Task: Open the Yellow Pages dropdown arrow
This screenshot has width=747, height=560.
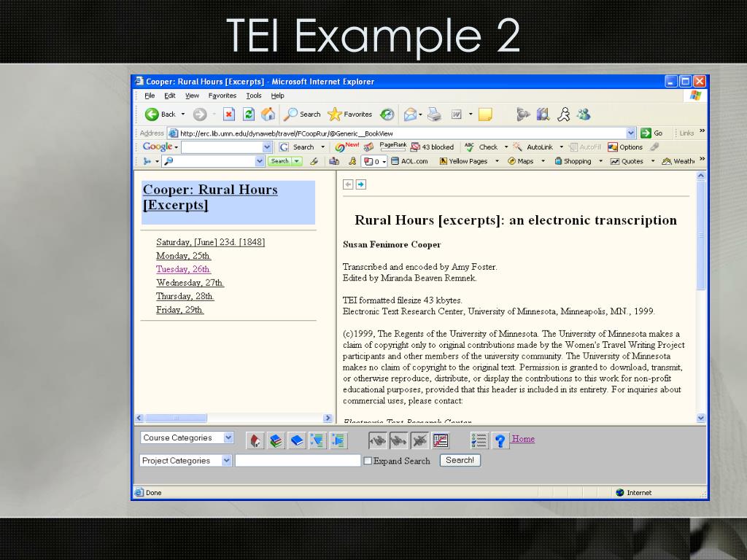Action: click(x=497, y=161)
